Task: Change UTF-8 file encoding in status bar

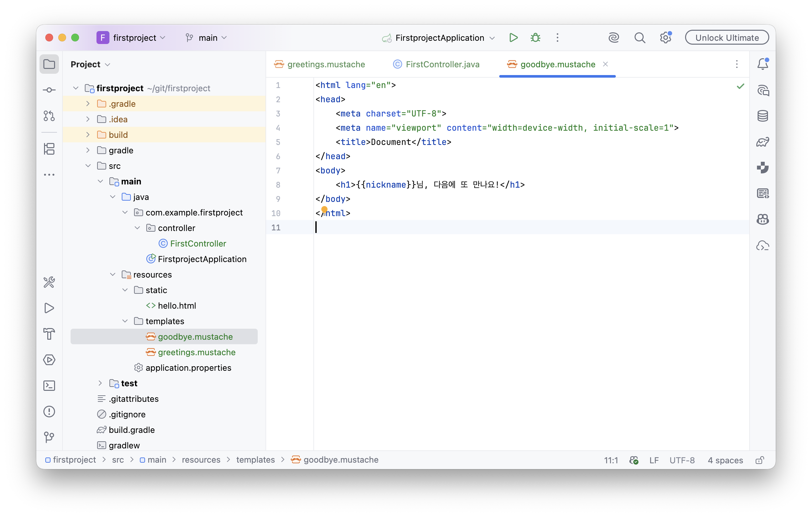Action: pos(682,460)
